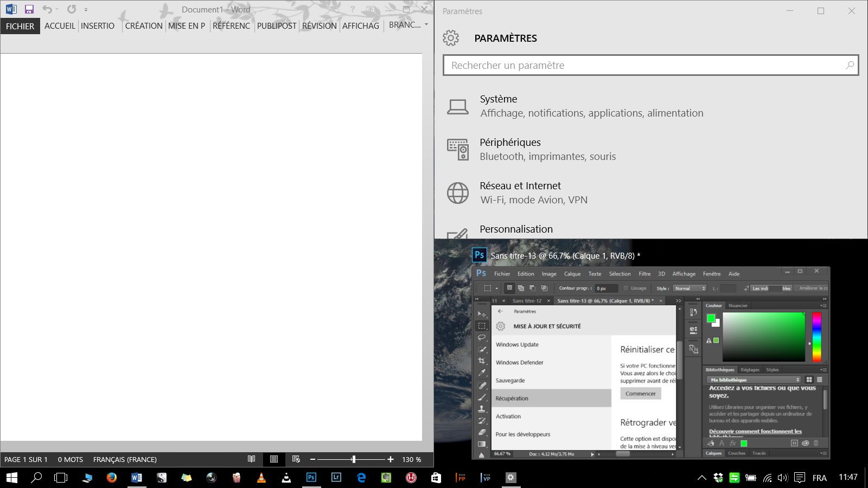The image size is (868, 488).
Task: Switch Word to Print Layout view
Action: (x=274, y=459)
